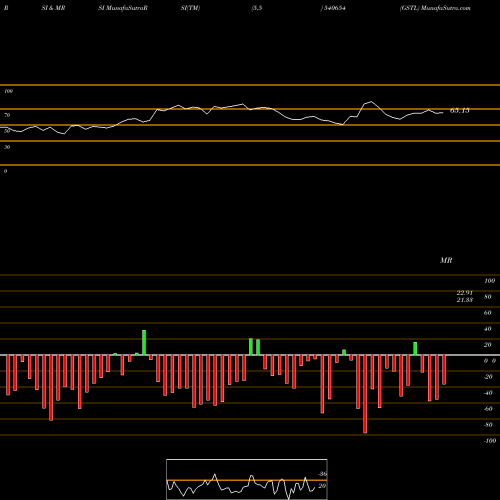Click the '(GSTL) MunafaSutra.com' header text
500x500 pixels.
click(435, 8)
